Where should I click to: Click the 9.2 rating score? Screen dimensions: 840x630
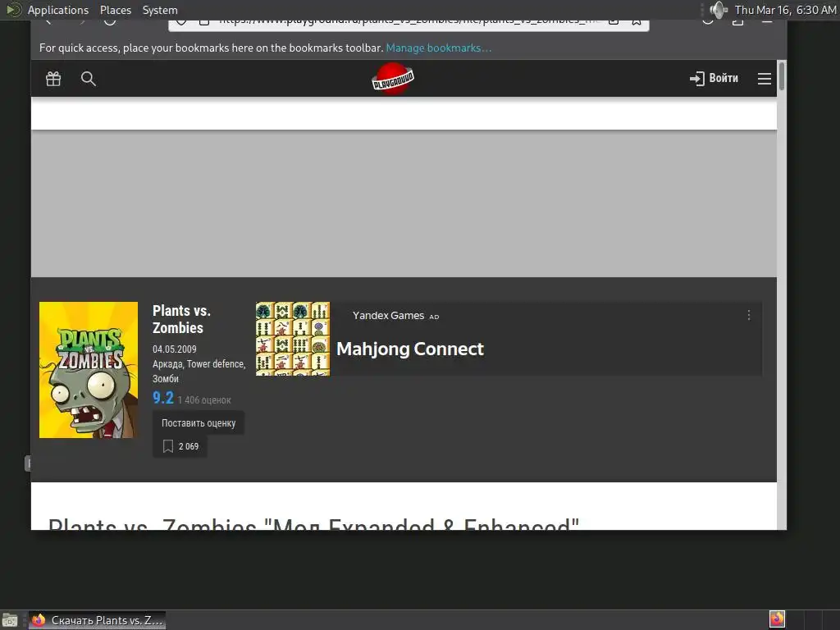click(163, 398)
